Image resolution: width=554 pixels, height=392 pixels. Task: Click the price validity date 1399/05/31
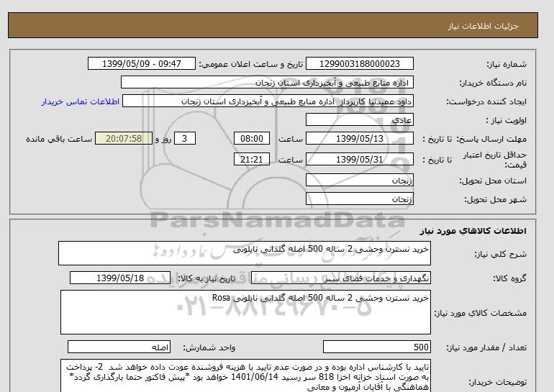point(359,159)
